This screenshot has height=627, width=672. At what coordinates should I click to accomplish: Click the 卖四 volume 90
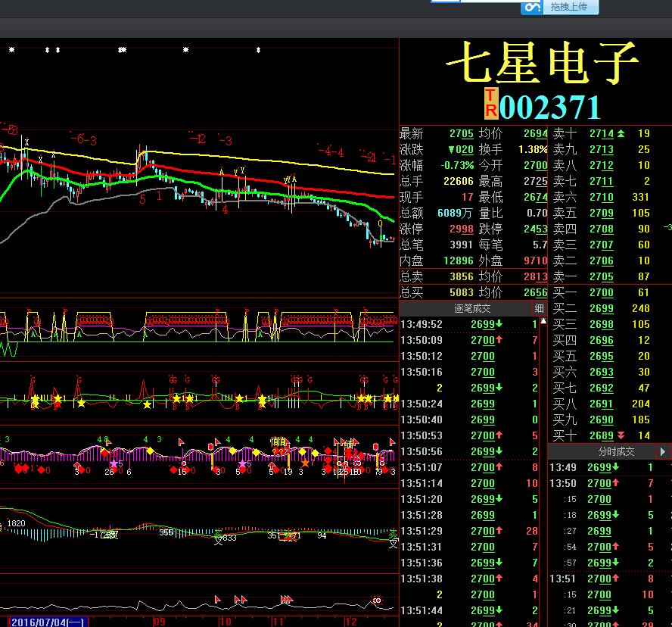[x=644, y=229]
